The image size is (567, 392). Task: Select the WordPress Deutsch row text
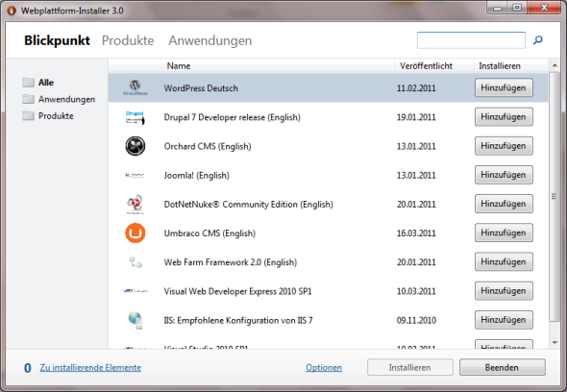point(201,88)
